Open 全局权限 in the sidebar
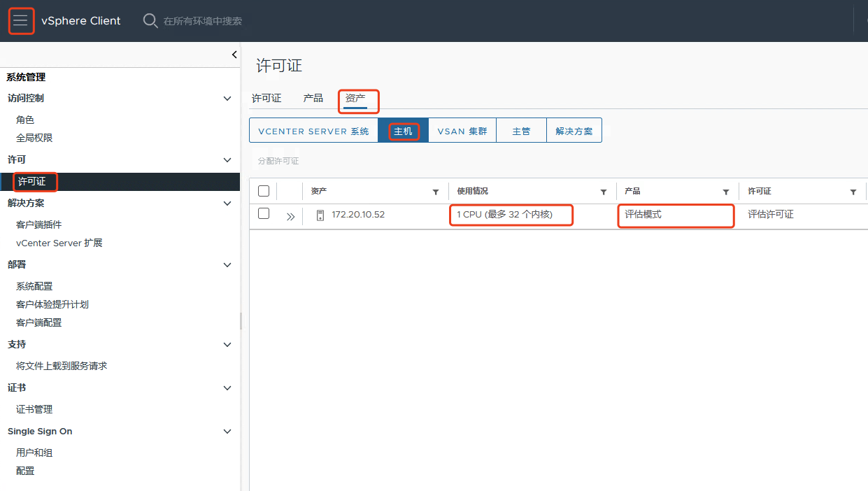This screenshot has width=868, height=491. [34, 138]
